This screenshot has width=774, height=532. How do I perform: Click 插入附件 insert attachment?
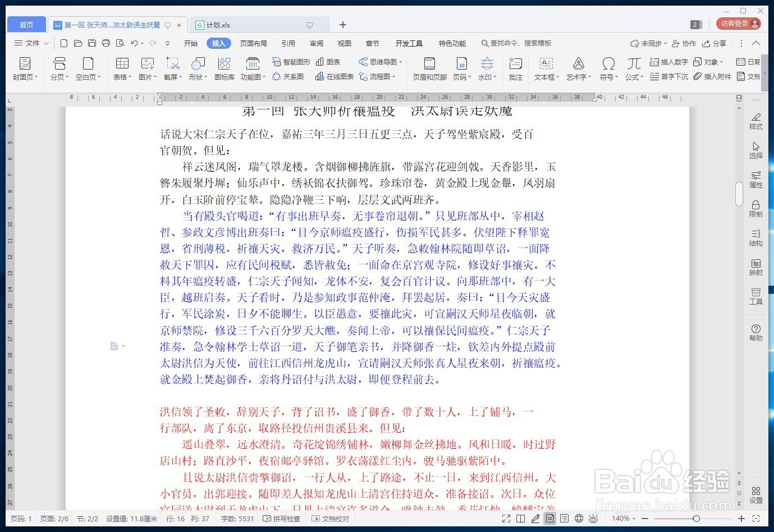pyautogui.click(x=712, y=76)
